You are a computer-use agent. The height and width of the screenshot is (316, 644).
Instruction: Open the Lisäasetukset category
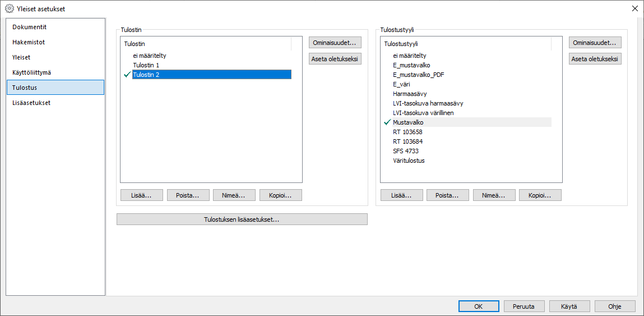[x=31, y=103]
